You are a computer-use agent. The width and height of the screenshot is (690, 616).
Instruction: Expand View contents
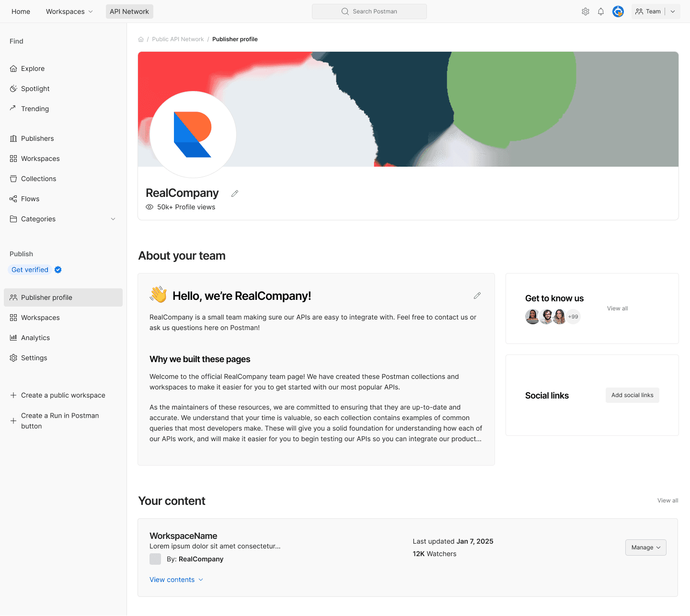point(176,580)
